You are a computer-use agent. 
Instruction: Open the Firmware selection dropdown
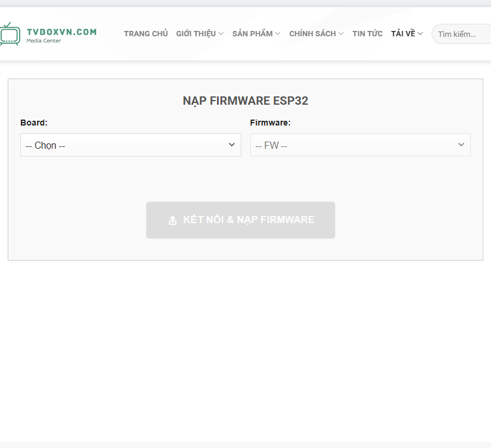click(354, 145)
